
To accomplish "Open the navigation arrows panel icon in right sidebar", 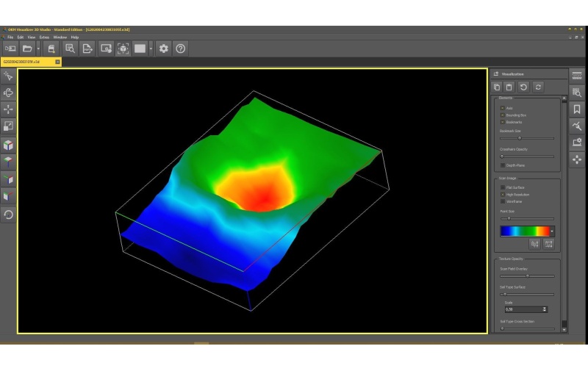I will pyautogui.click(x=577, y=159).
